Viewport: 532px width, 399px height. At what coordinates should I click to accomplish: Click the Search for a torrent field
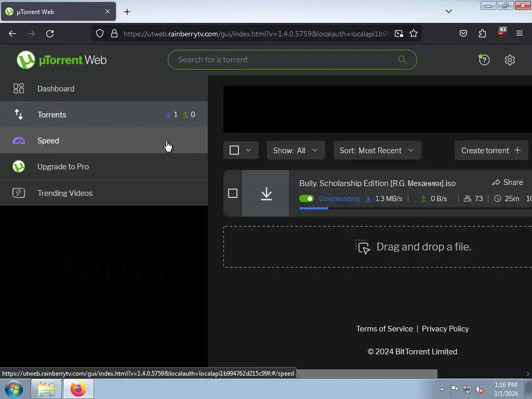pos(292,60)
